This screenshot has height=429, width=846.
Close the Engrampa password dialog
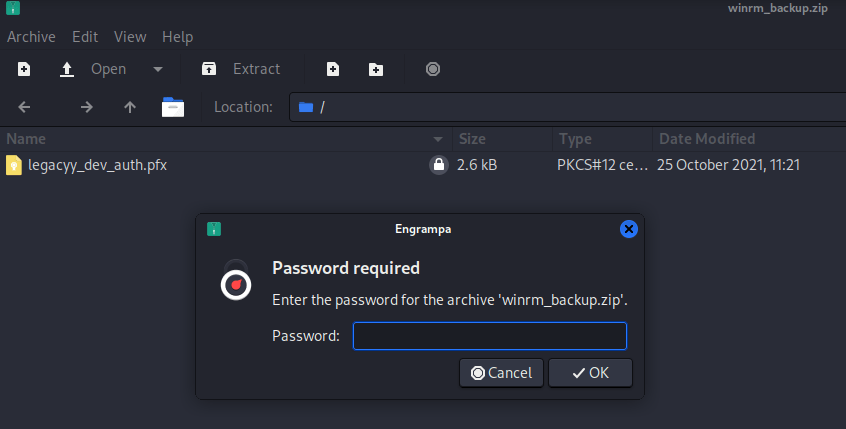[x=629, y=229]
